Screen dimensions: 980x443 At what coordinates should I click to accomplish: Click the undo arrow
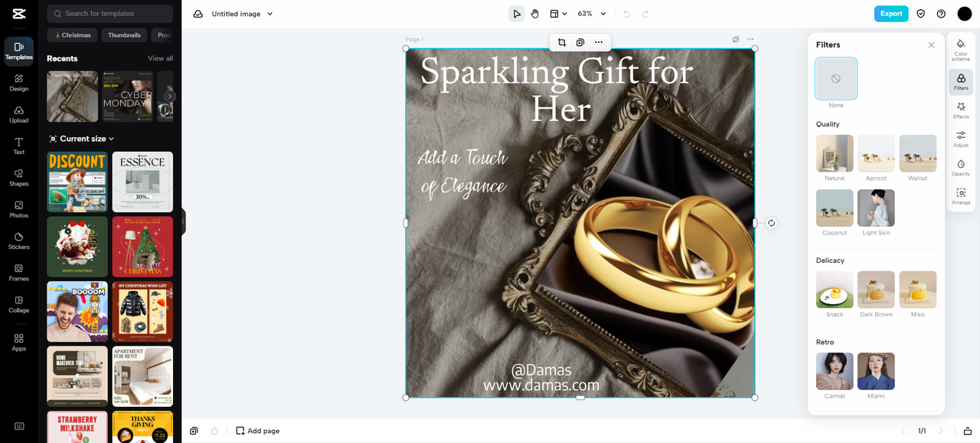tap(627, 14)
